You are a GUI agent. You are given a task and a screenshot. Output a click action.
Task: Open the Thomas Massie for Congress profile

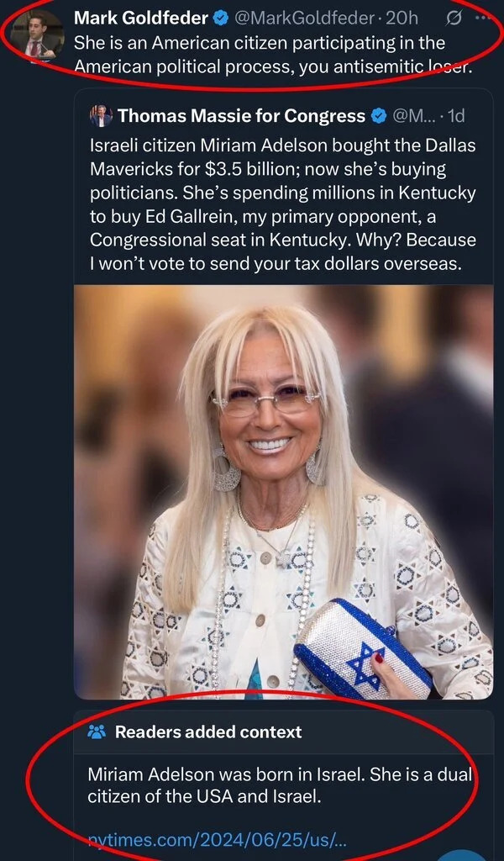click(x=241, y=116)
